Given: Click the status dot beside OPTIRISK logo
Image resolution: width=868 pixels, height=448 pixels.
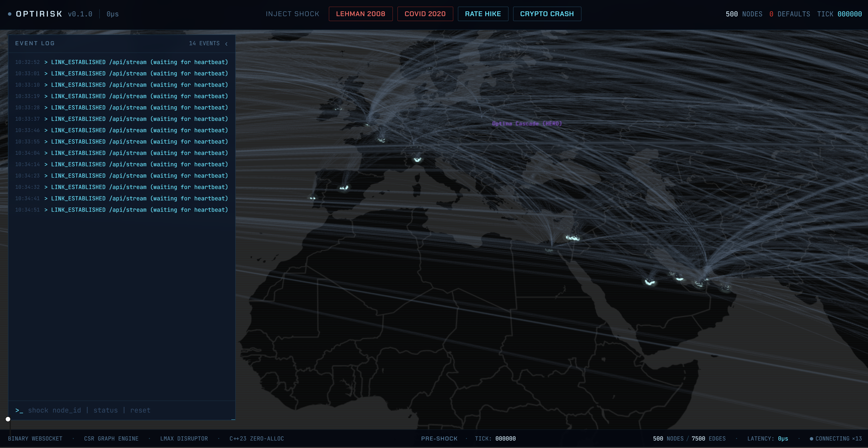Looking at the screenshot, I should click(10, 14).
